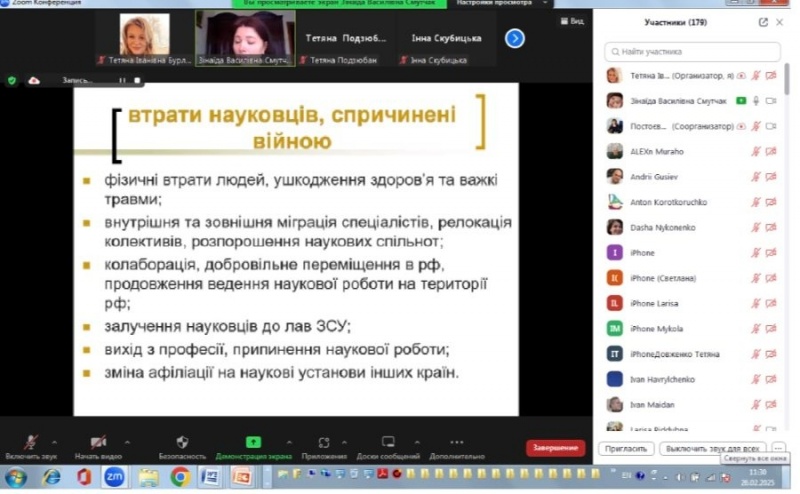Open the Доски сообщений whiteboards icon
This screenshot has width=800, height=494.
pyautogui.click(x=388, y=442)
